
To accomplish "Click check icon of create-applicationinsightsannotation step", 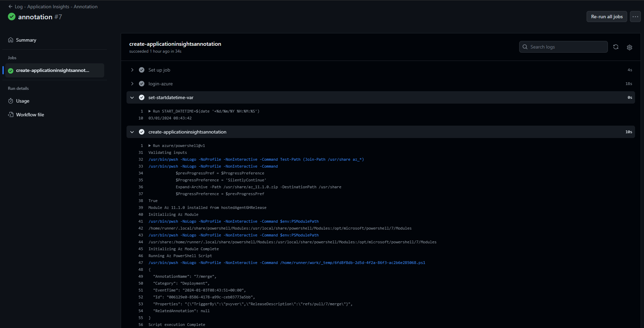I will [142, 132].
